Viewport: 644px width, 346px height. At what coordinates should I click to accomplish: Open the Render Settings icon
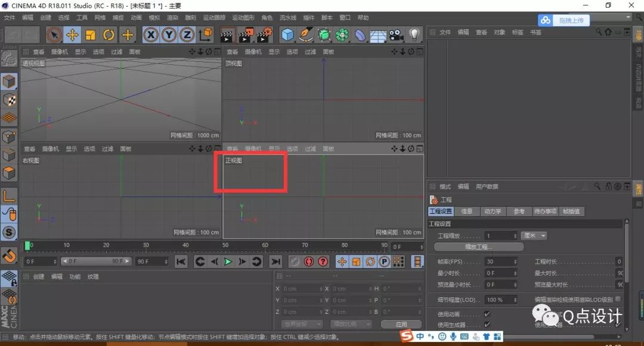coord(262,35)
